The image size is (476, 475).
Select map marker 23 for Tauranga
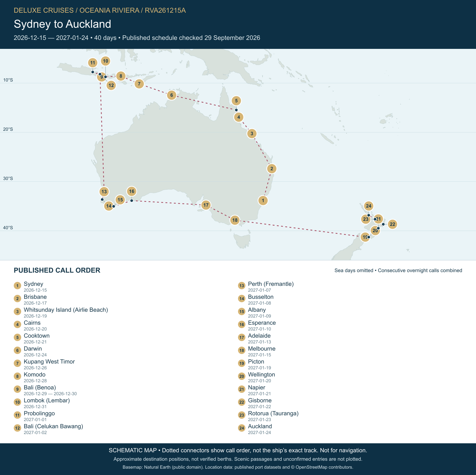pos(366,219)
